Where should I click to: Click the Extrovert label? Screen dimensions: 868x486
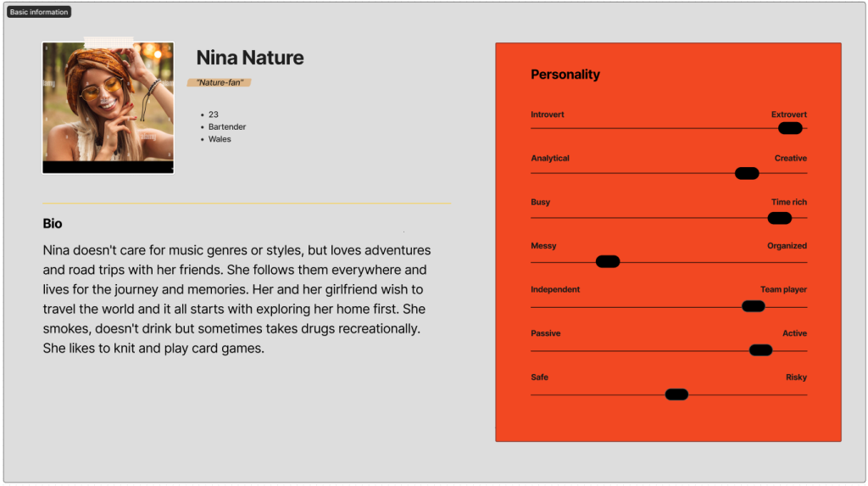click(788, 115)
